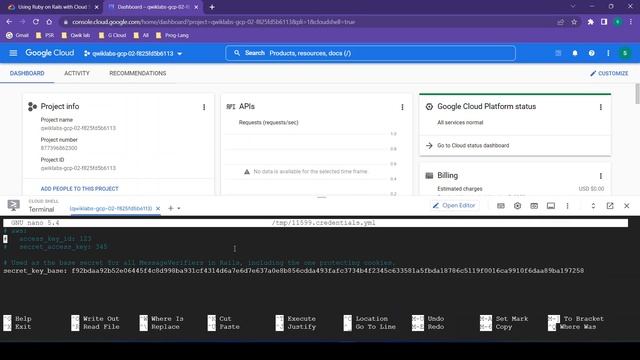Screen dimensions: 640x360
Task: Open the PSR bookmark folder
Action: (45, 36)
